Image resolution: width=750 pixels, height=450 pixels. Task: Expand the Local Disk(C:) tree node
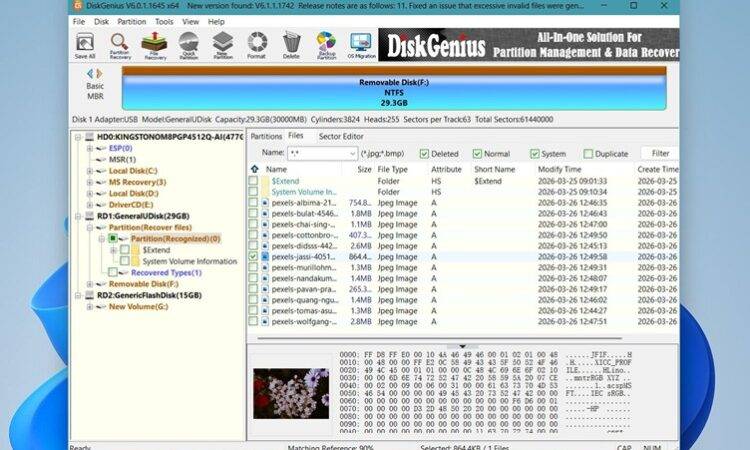tap(89, 171)
